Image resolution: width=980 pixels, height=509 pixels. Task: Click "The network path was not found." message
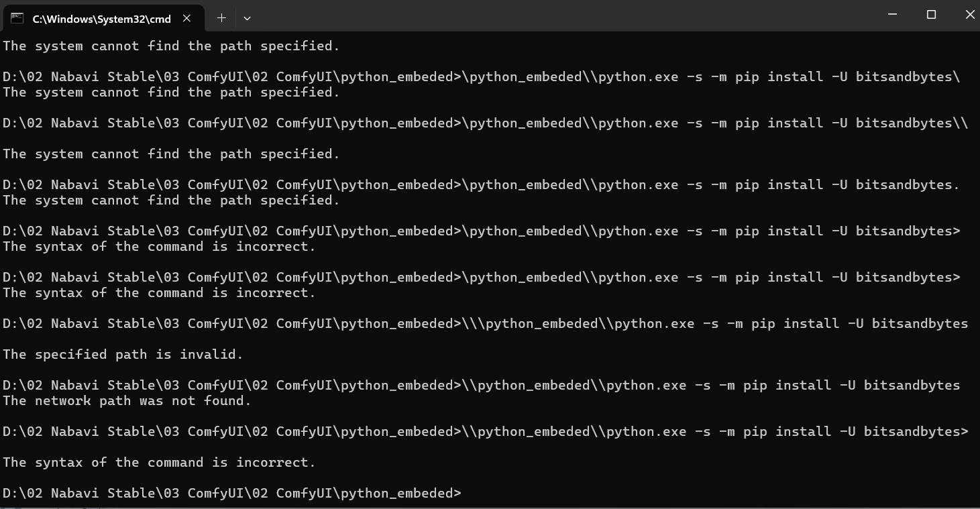(127, 401)
